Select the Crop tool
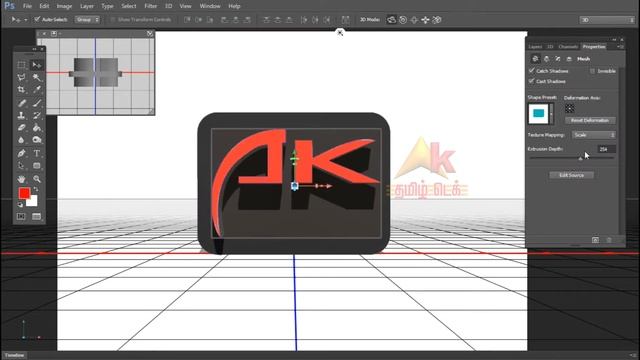The width and height of the screenshot is (640, 360). 22,89
